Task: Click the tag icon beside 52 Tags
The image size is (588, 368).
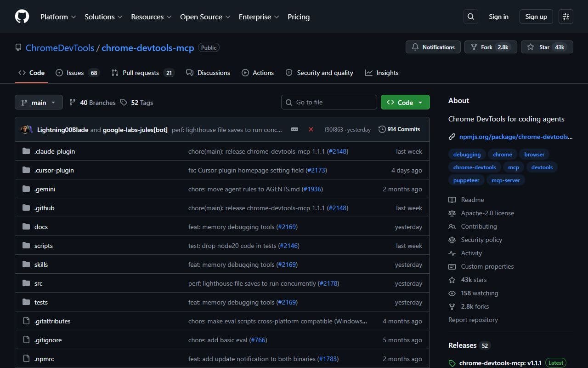Action: point(124,102)
